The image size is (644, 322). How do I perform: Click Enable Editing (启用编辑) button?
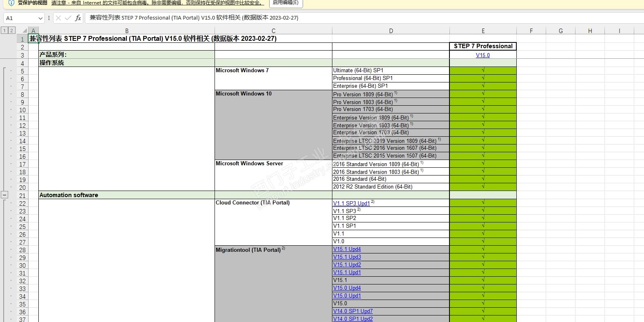tap(285, 3)
